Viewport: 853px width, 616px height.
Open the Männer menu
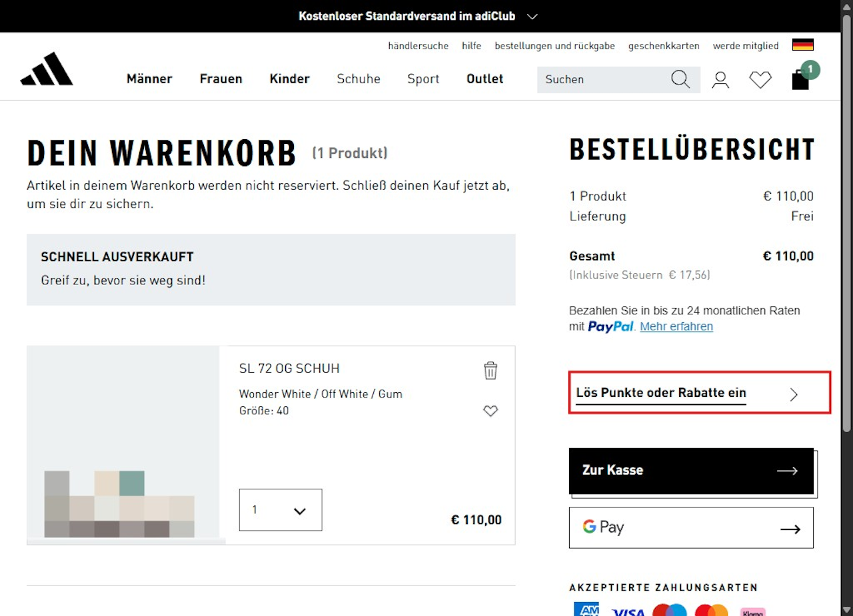pos(149,79)
